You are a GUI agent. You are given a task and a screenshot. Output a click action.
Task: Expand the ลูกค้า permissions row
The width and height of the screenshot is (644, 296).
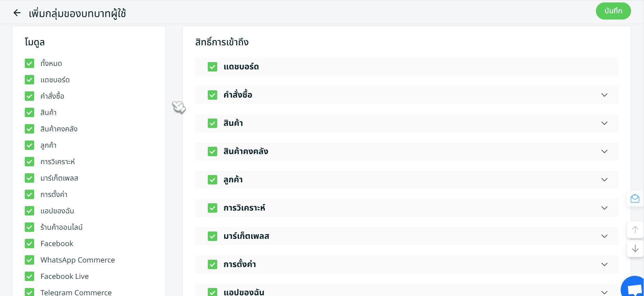tap(604, 180)
